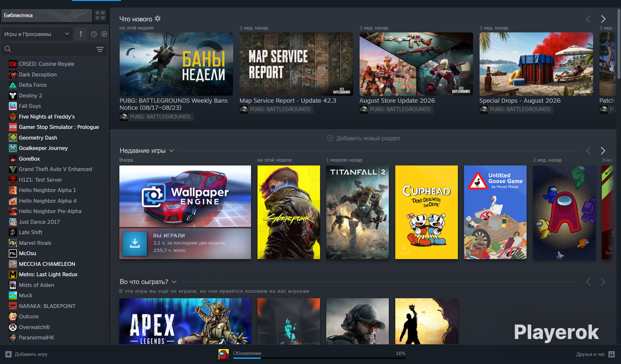Image resolution: width=621 pixels, height=364 pixels.
Task: Open PUBG Weekly Bans Notice thumbnail
Action: [176, 64]
